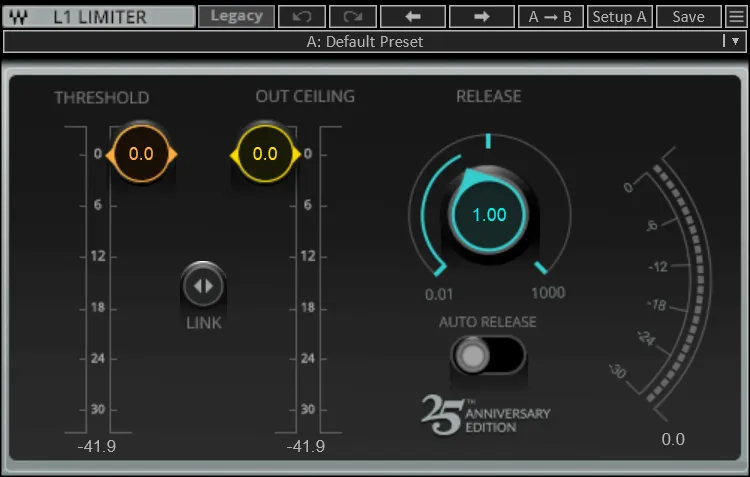
Task: Load the next preset with right arrow
Action: click(x=482, y=17)
